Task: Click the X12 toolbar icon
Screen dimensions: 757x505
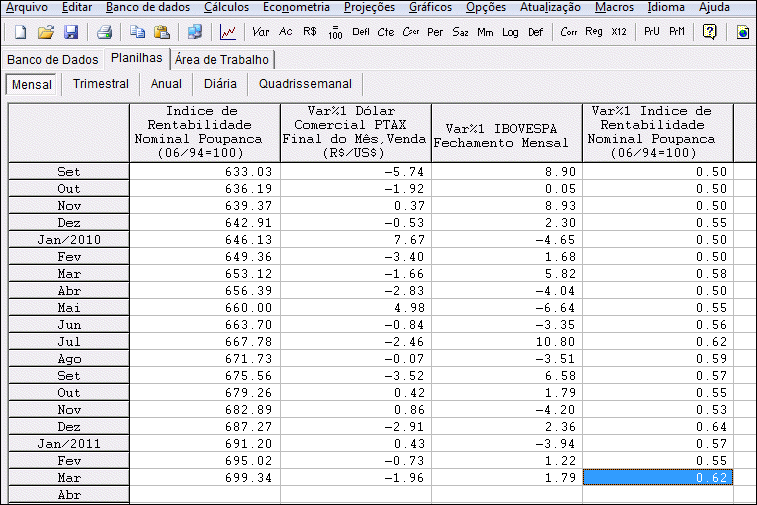Action: pos(619,32)
